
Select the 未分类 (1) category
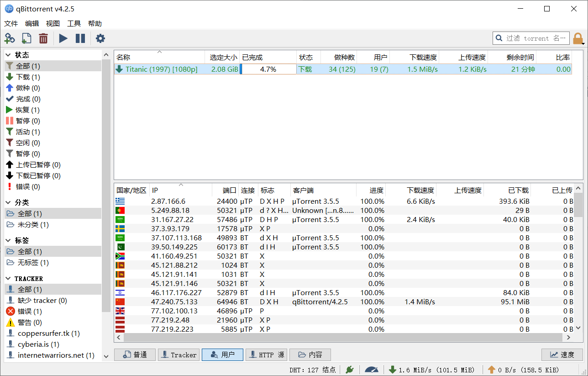tap(53, 225)
